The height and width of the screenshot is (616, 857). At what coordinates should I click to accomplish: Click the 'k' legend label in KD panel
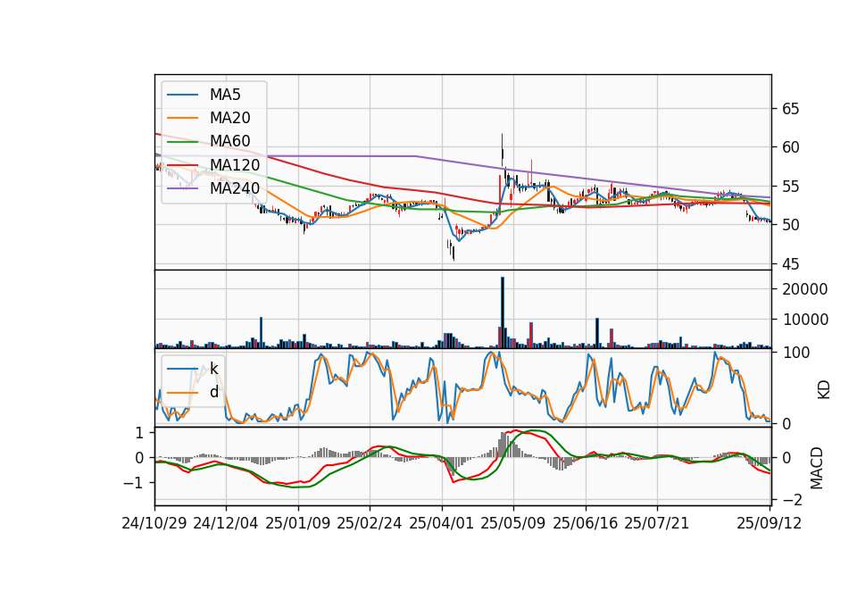click(213, 369)
